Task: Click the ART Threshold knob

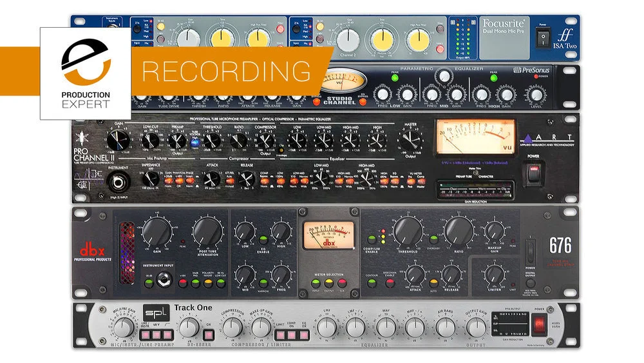Action: (x=212, y=141)
